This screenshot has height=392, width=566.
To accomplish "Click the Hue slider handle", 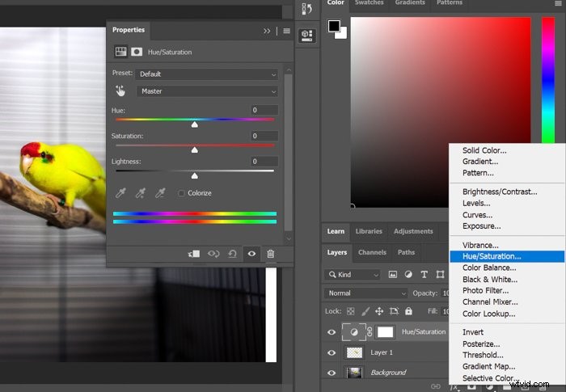I will pyautogui.click(x=195, y=124).
